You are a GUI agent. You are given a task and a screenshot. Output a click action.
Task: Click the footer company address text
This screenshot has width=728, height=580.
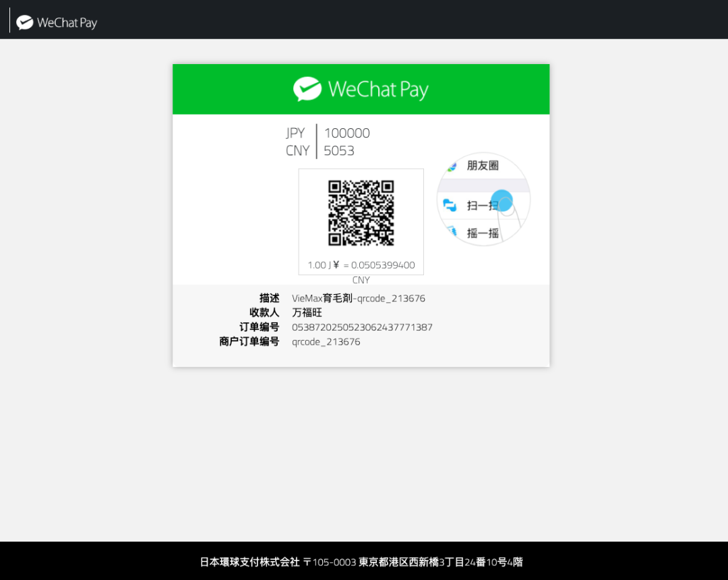pos(361,562)
